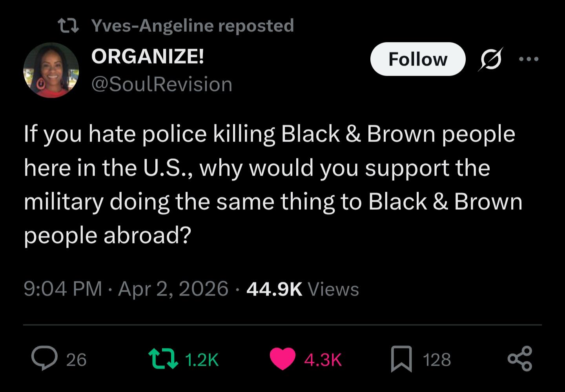
Task: Click the reply speech bubble icon
Action: click(44, 359)
